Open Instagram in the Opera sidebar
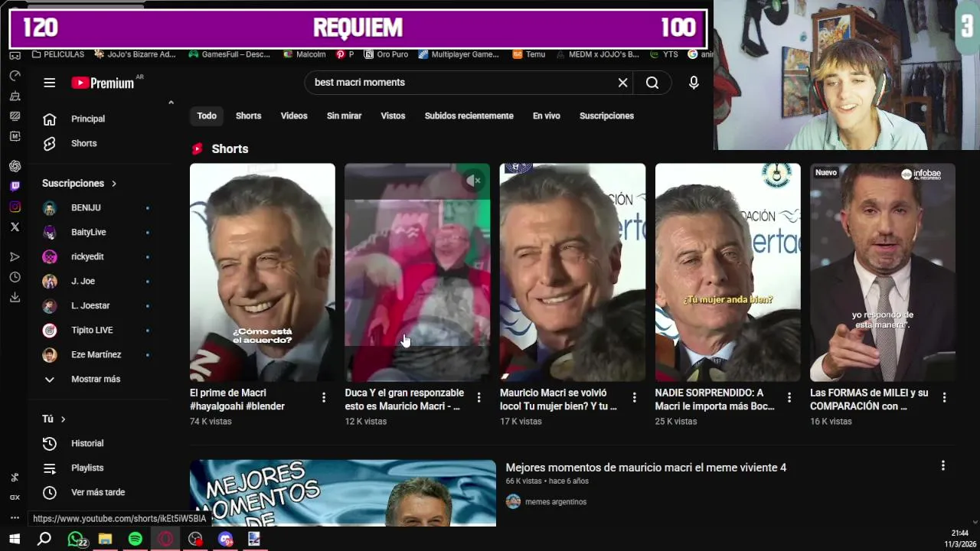The image size is (980, 551). (x=15, y=207)
